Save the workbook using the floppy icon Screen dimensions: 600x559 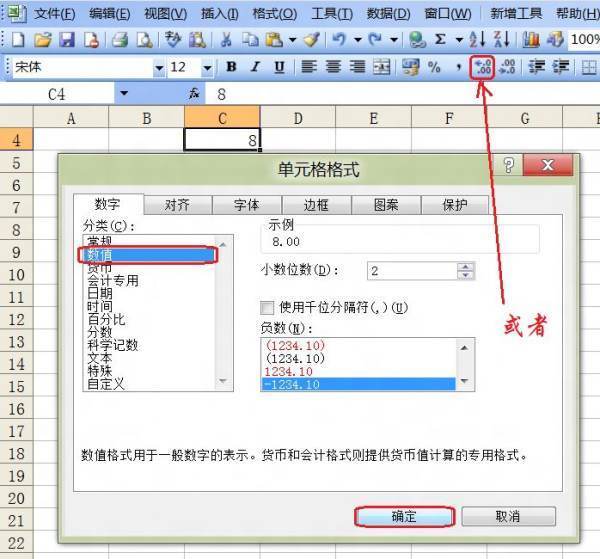(x=67, y=39)
